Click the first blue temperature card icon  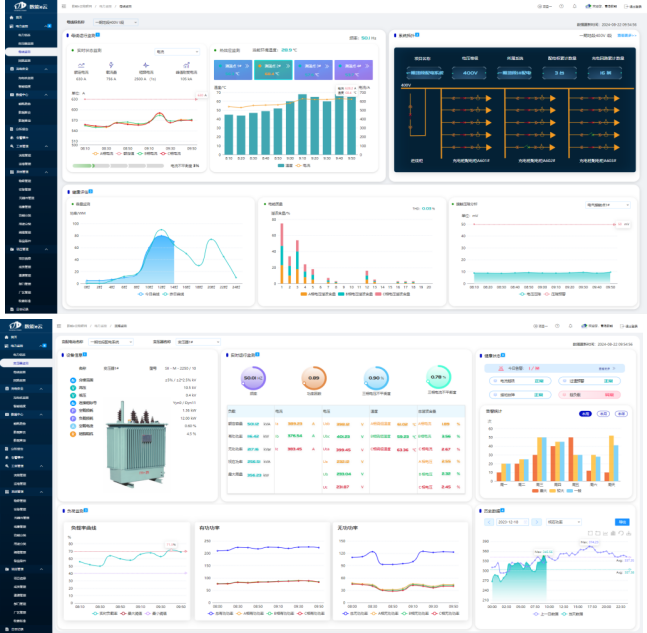(x=231, y=69)
